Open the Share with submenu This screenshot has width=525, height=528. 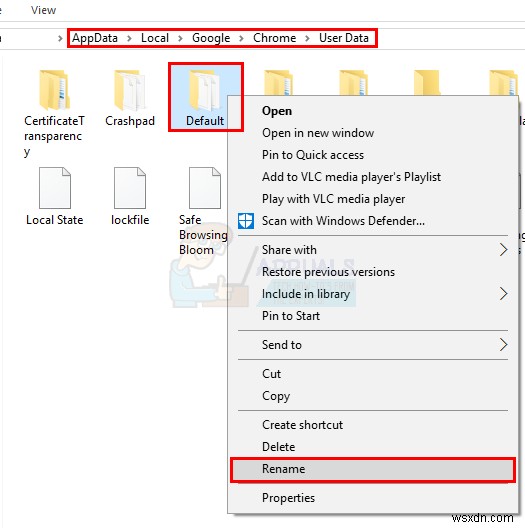[x=373, y=250]
